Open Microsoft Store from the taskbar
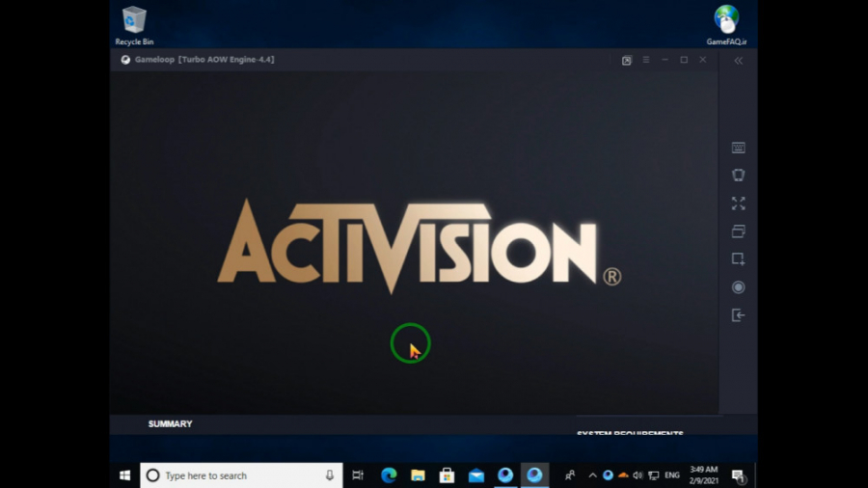Viewport: 868px width, 488px height. [447, 475]
